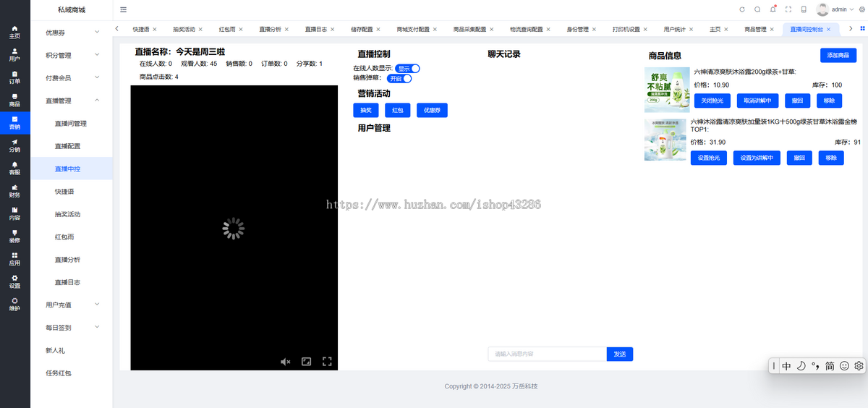Image resolution: width=868 pixels, height=408 pixels.
Task: Open 直播间管理 in sidebar
Action: [71, 124]
